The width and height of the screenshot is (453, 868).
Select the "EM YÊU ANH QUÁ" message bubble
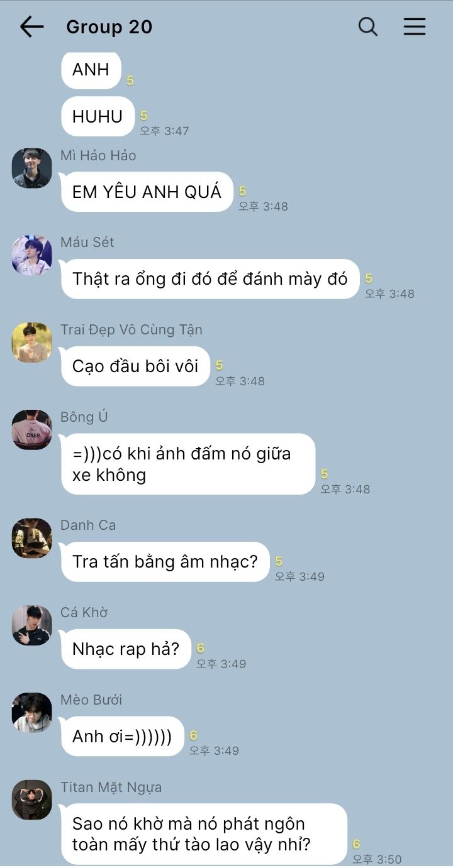tap(147, 192)
